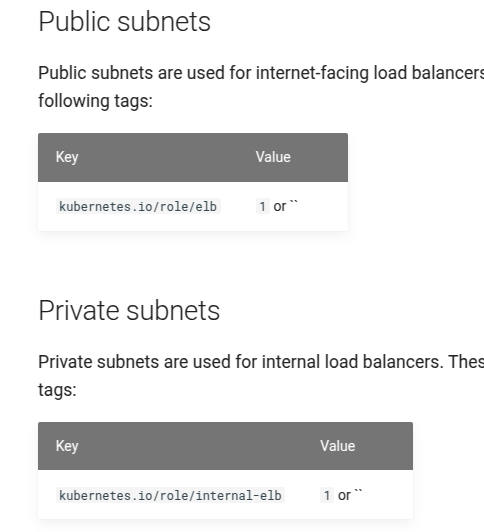Viewport: 484px width, 532px height.
Task: Click the 'tags:' line under Private subnets
Action: tap(57, 390)
